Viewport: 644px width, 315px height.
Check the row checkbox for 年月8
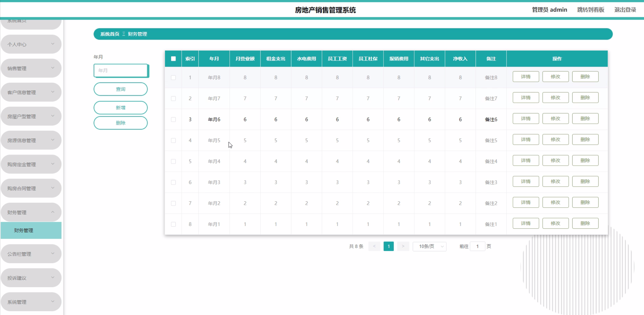pyautogui.click(x=173, y=78)
